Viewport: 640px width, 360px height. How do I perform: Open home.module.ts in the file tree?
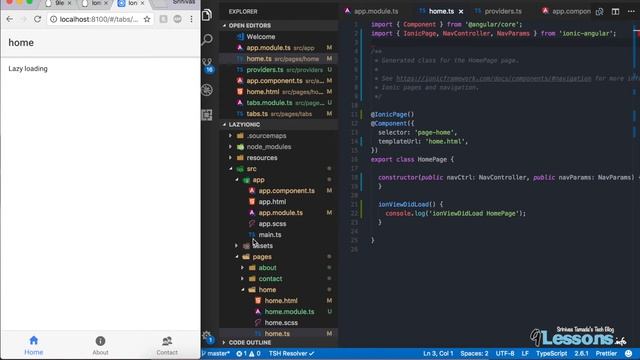point(289,312)
